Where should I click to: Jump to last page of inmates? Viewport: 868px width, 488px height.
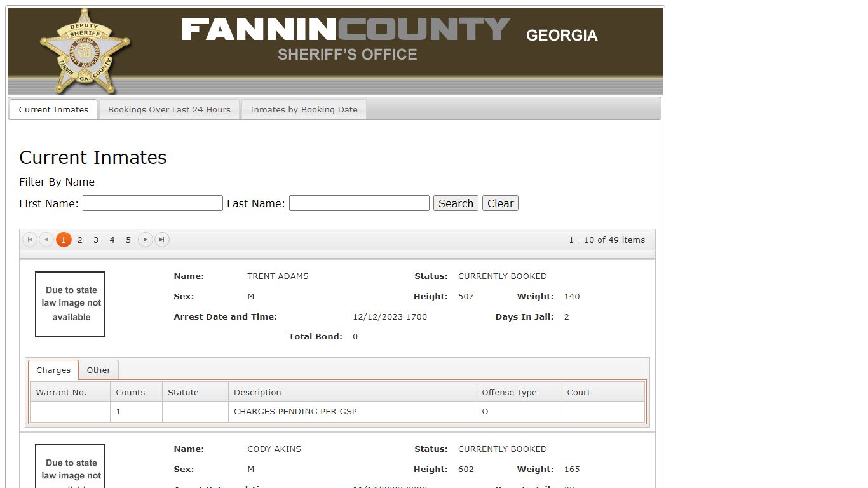pos(162,240)
